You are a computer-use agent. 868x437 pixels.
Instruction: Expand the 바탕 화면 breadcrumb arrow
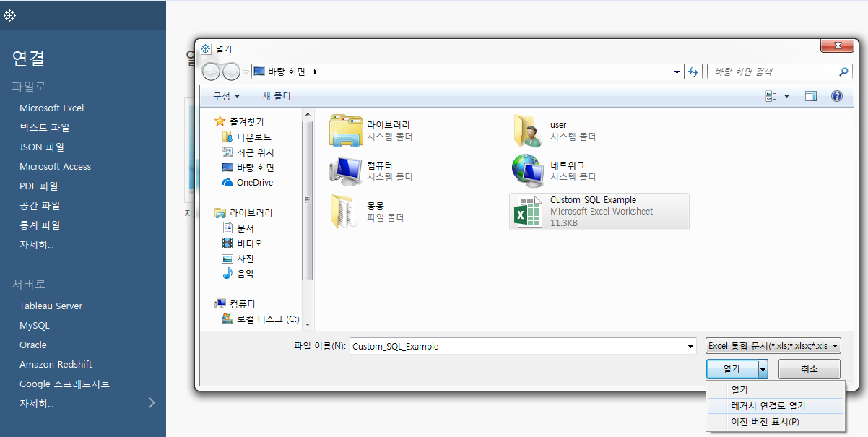[x=316, y=72]
